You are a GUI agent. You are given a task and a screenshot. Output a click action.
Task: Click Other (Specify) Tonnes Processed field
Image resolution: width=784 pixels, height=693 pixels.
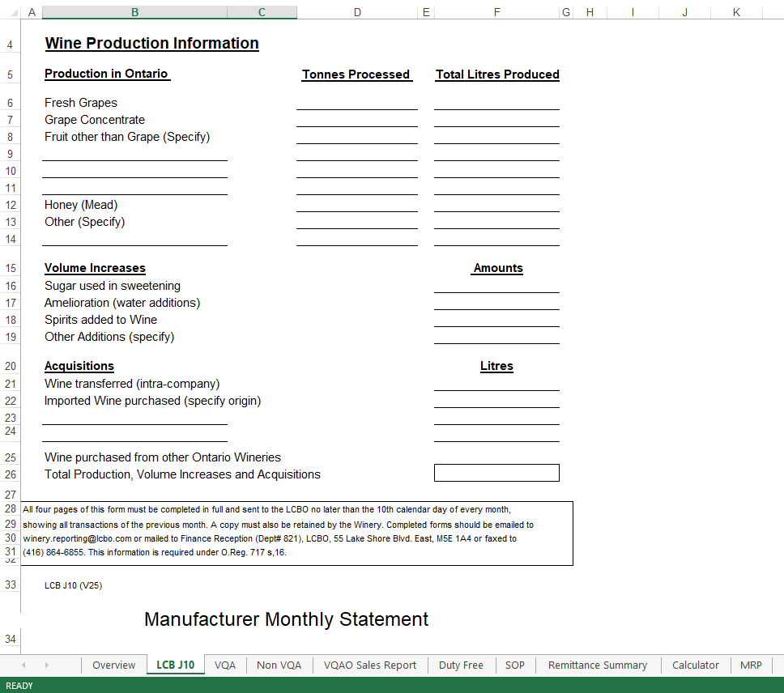tap(357, 221)
